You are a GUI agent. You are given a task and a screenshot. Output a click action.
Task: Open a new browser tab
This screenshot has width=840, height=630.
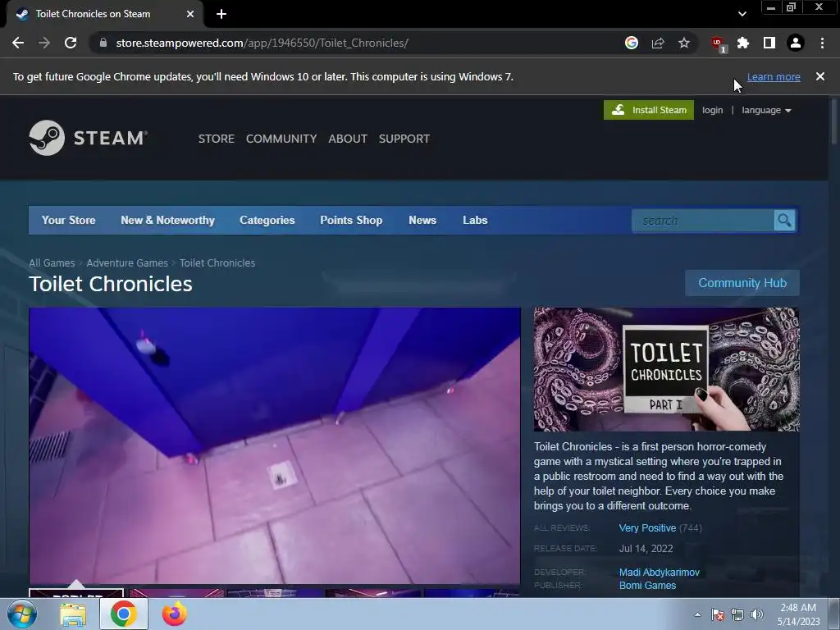[x=221, y=14]
